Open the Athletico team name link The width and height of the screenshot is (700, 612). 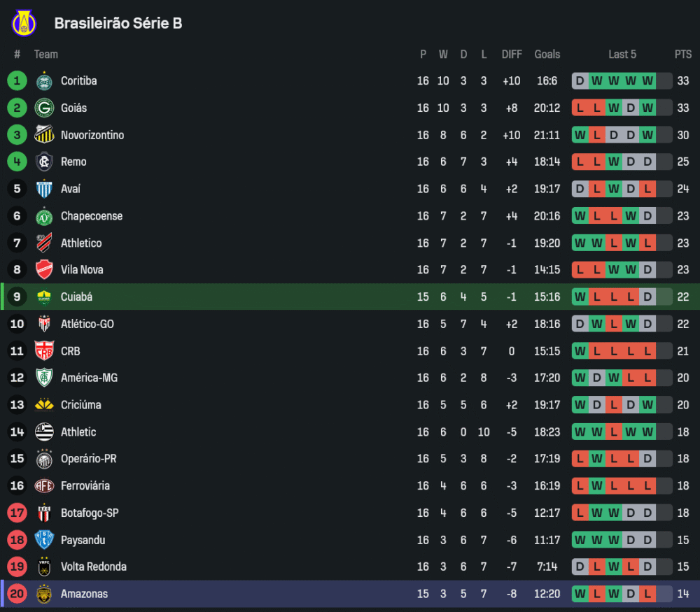(x=81, y=243)
